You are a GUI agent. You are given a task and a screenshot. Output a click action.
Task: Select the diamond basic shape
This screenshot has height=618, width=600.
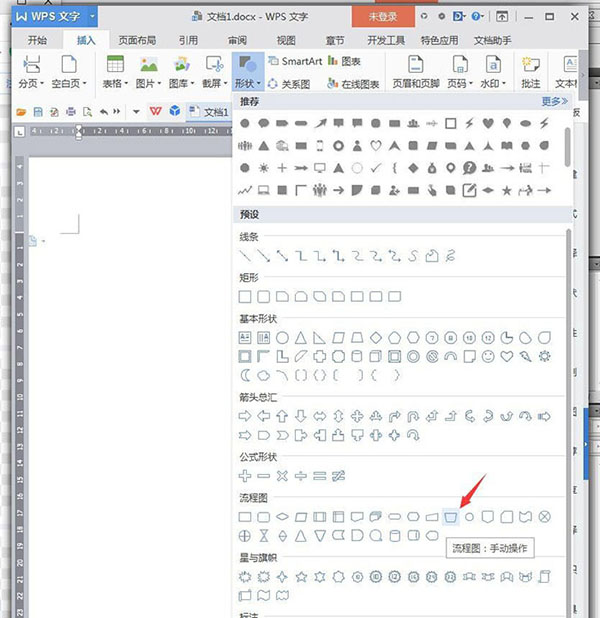(376, 338)
